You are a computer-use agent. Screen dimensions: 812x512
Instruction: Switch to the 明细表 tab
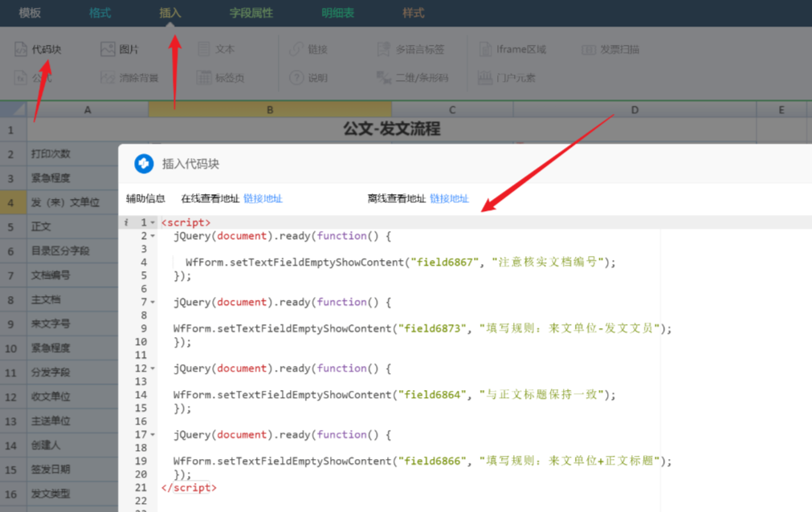tap(337, 13)
